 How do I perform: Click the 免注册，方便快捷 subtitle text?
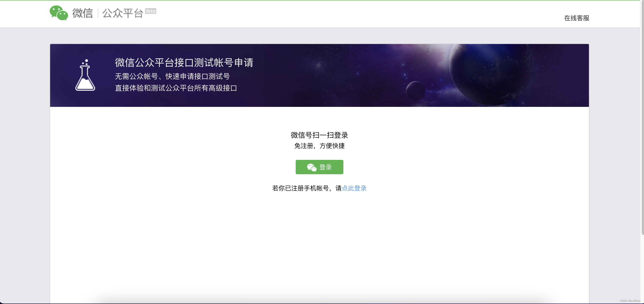click(319, 146)
